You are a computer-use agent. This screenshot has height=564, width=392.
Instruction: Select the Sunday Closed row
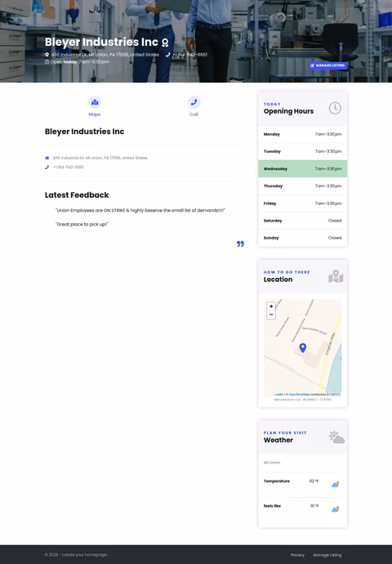tap(302, 238)
